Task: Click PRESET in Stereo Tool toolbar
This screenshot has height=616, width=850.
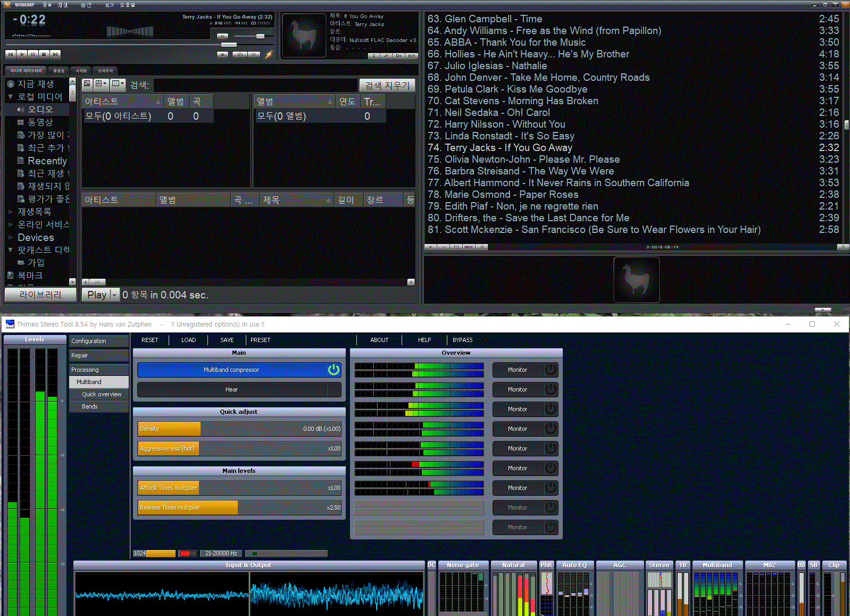Action: pos(261,340)
